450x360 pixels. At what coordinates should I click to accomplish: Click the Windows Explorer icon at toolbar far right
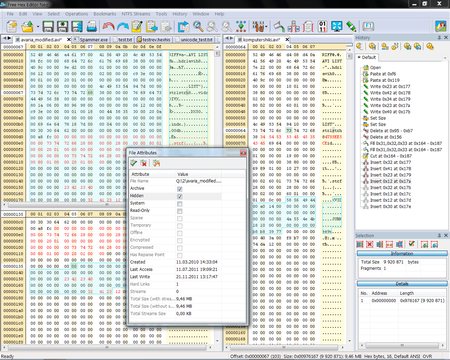[x=441, y=26]
